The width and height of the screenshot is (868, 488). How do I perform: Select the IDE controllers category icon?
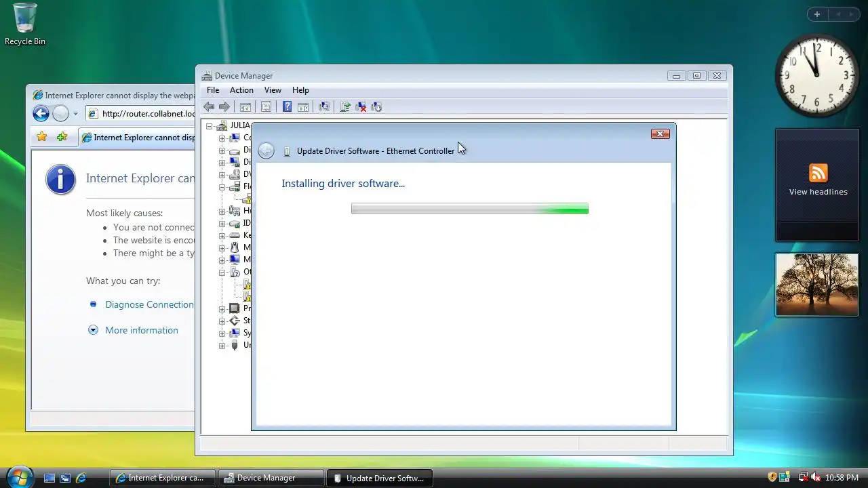(x=235, y=223)
